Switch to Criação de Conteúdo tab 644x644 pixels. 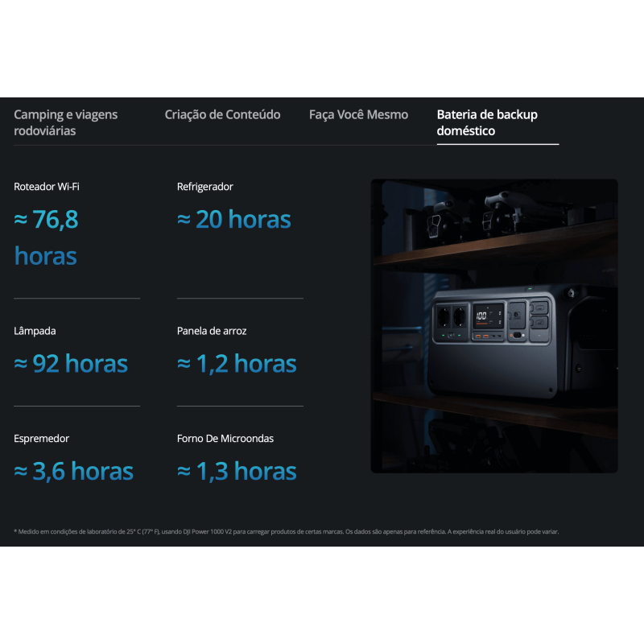[222, 114]
